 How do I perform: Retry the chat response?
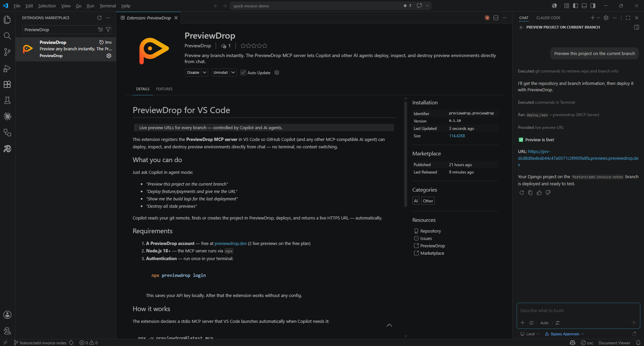pos(522,193)
